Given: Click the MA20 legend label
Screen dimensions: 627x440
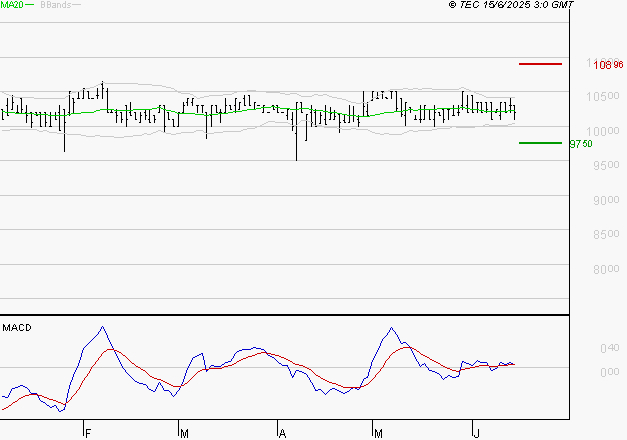Looking at the screenshot, I should 12,6.
